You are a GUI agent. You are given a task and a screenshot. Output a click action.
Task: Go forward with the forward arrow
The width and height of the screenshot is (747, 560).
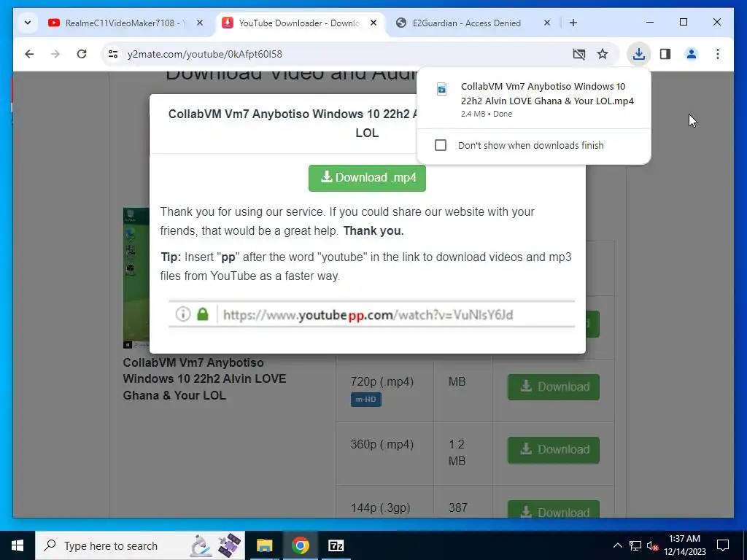click(55, 54)
